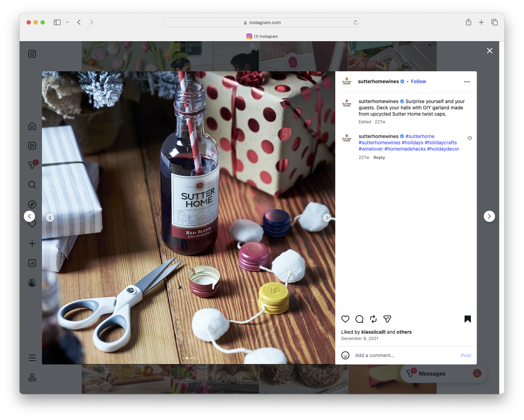524x420 pixels.
Task: Select the Home icon in the sidebar
Action: click(32, 126)
